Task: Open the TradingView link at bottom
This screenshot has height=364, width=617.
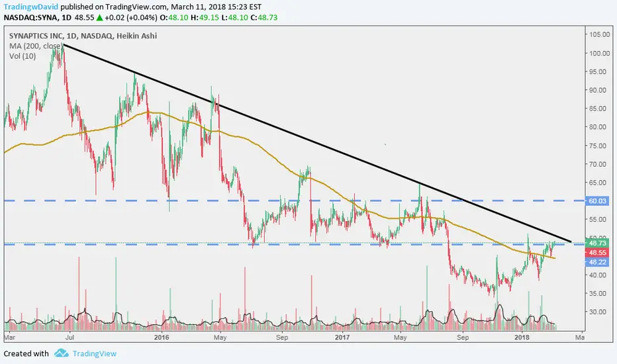Action: coord(95,353)
